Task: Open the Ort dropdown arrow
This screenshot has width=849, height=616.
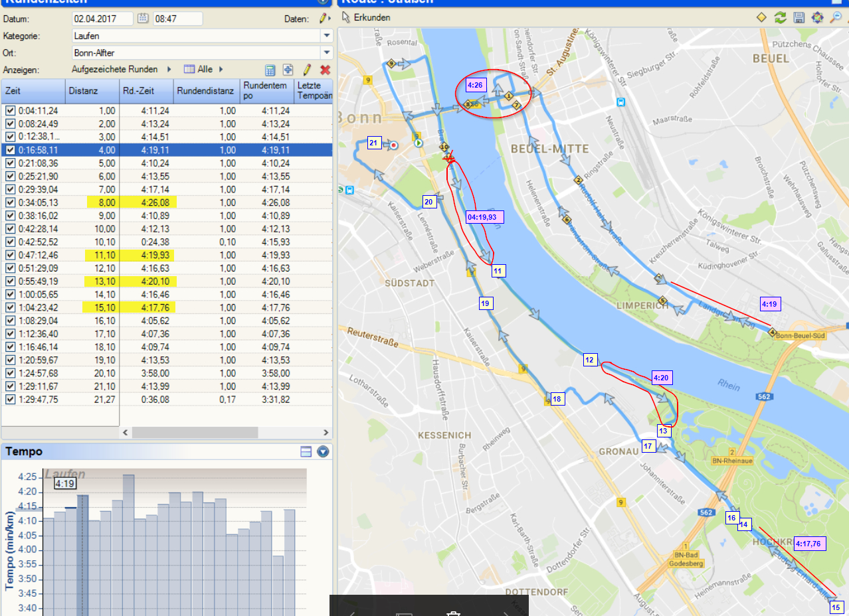Action: tap(326, 52)
